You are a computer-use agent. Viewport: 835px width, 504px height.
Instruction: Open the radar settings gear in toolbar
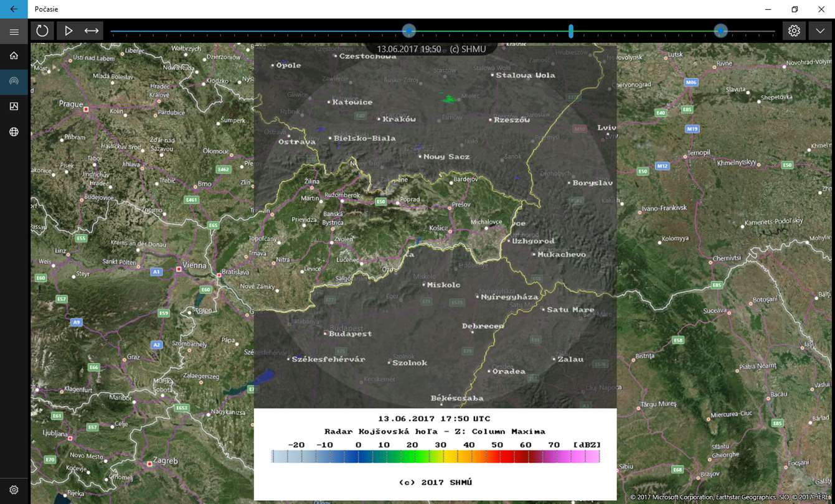click(x=794, y=30)
